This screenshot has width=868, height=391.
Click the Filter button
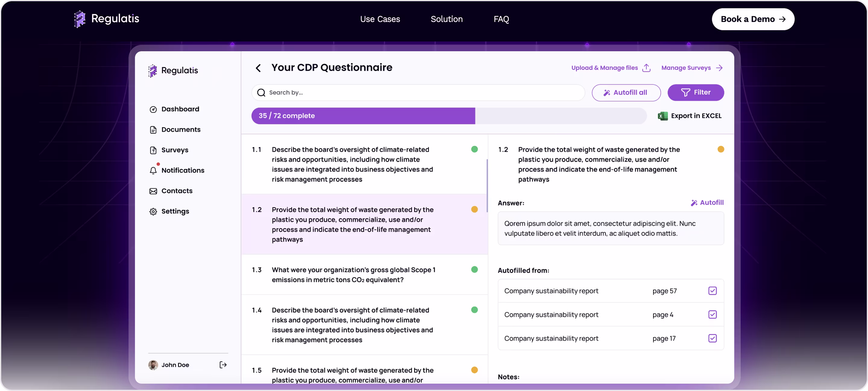tap(696, 92)
